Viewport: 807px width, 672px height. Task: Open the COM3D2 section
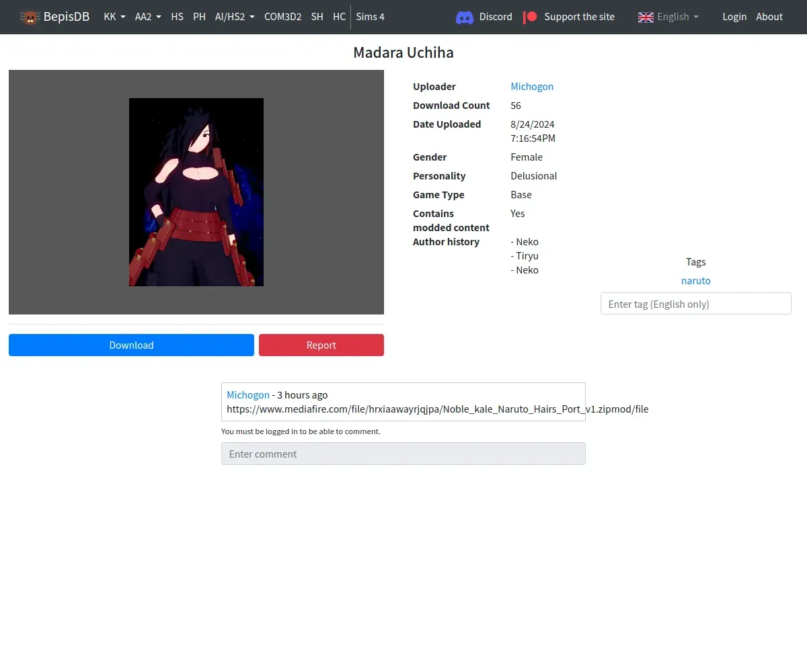(x=282, y=17)
